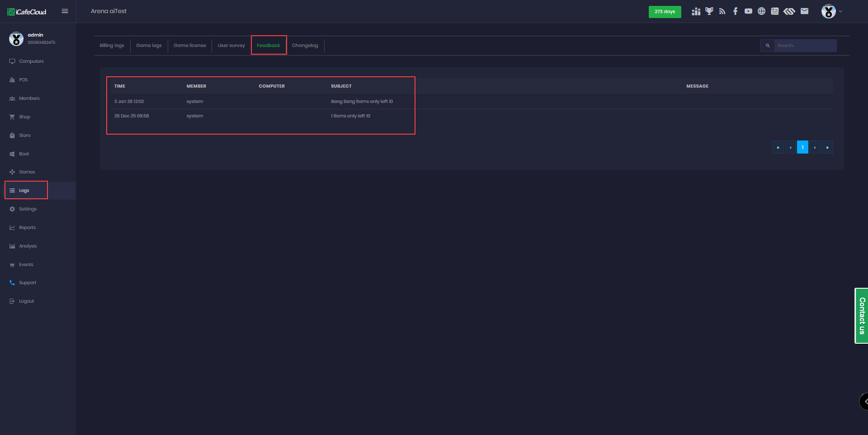Select the User survey tab
This screenshot has height=435, width=868.
pos(231,46)
